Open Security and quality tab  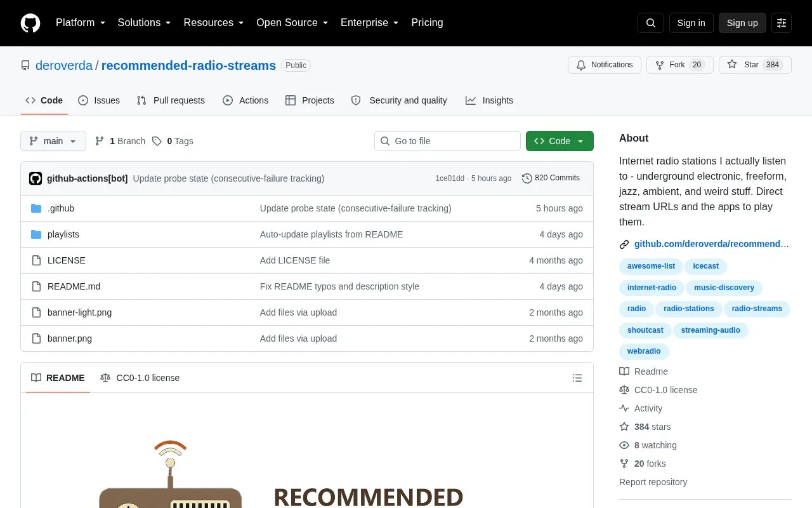click(x=399, y=100)
